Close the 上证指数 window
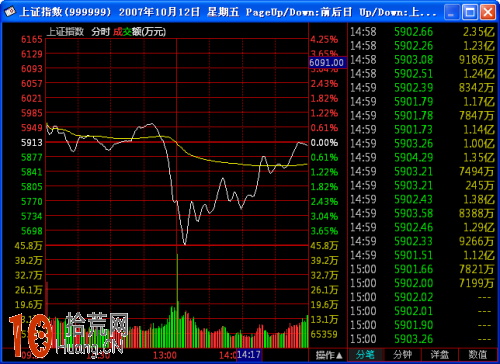Viewport: 500px width, 364px height. tap(488, 13)
